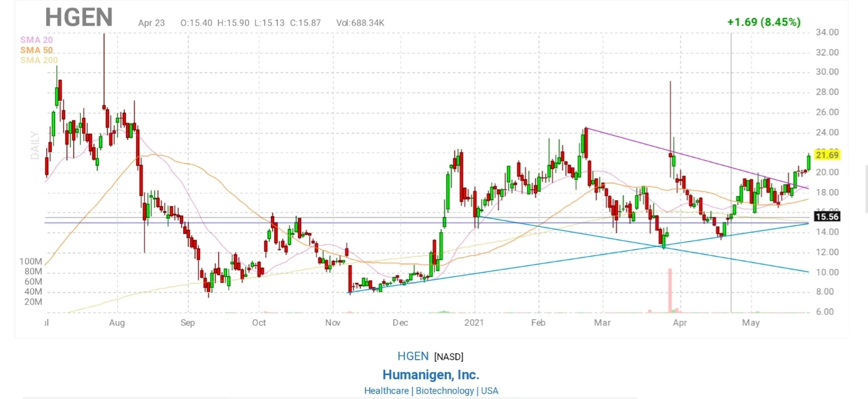Click the Nov label on time axis
The image size is (868, 399).
pyautogui.click(x=333, y=322)
